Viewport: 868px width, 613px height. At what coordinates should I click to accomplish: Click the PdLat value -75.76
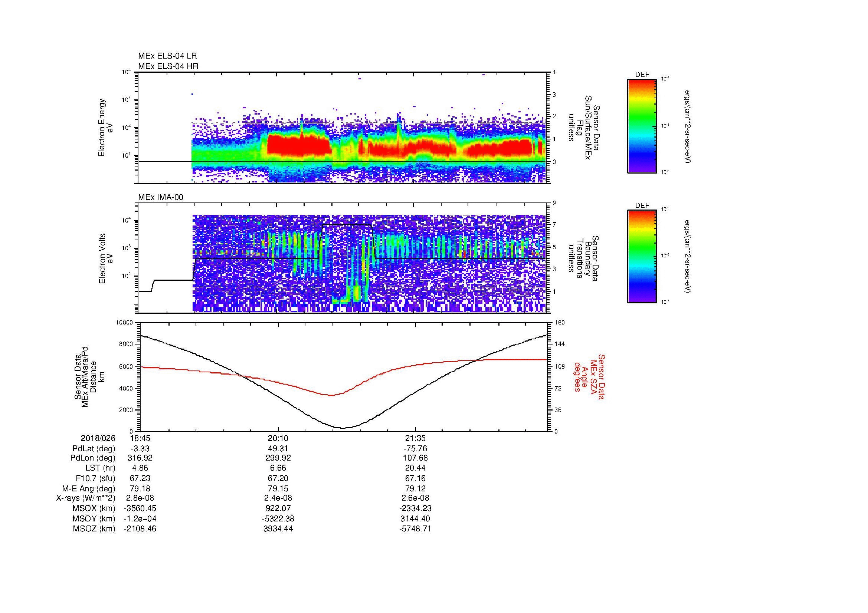pyautogui.click(x=416, y=449)
